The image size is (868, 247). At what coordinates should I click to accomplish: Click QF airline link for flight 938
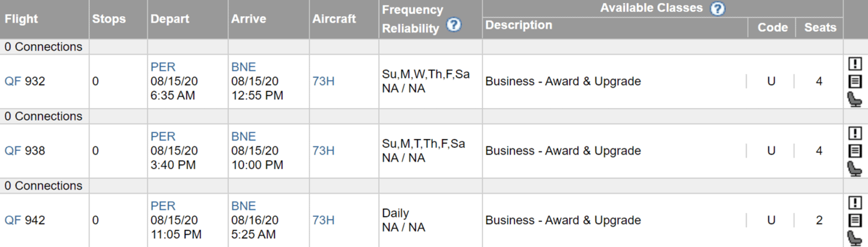[x=12, y=151]
